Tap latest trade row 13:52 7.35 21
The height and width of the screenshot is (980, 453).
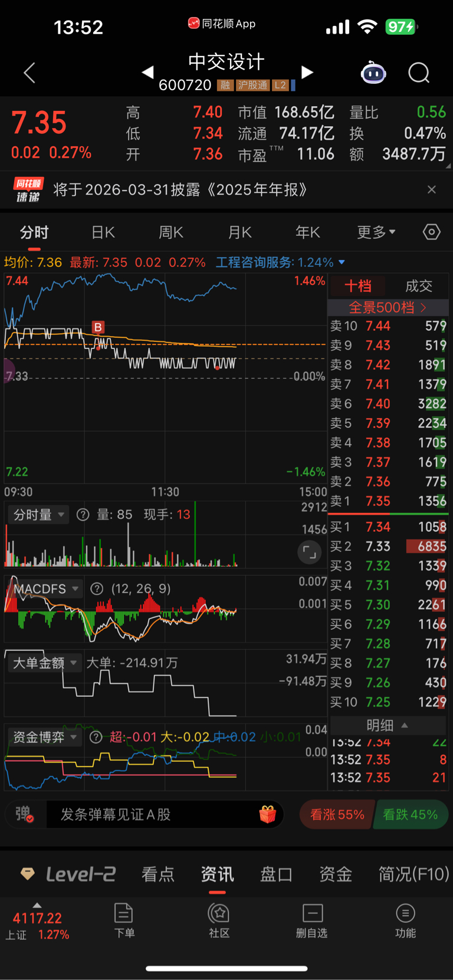(388, 778)
